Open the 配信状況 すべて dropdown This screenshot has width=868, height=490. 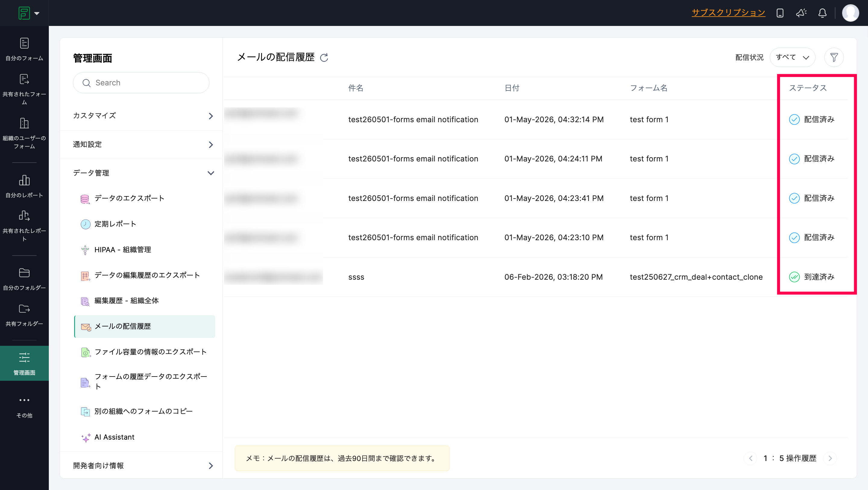[x=793, y=57]
